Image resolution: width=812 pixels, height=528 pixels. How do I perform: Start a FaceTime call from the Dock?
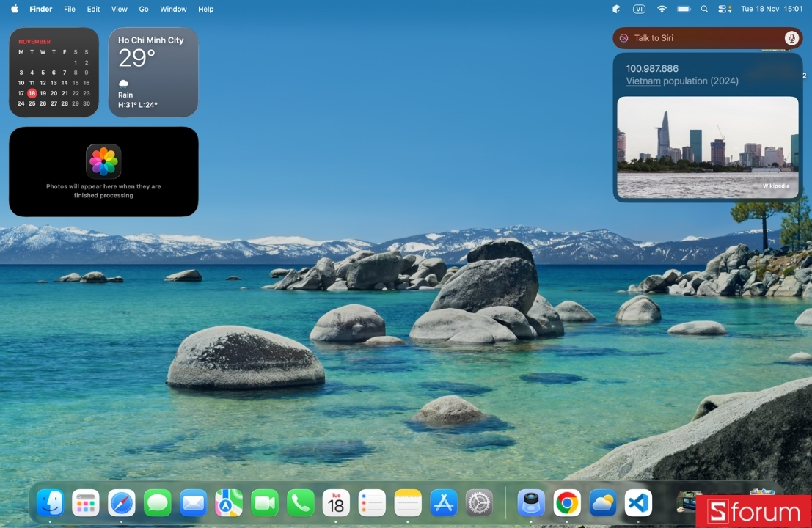point(264,503)
